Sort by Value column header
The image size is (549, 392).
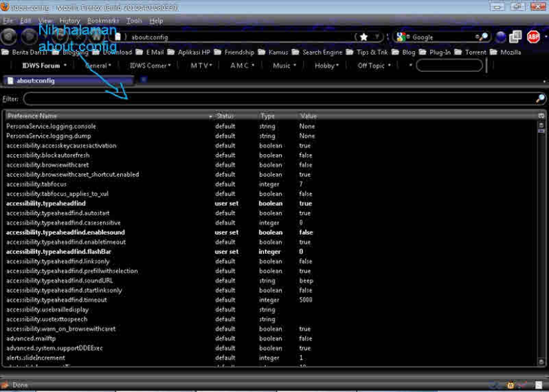417,116
